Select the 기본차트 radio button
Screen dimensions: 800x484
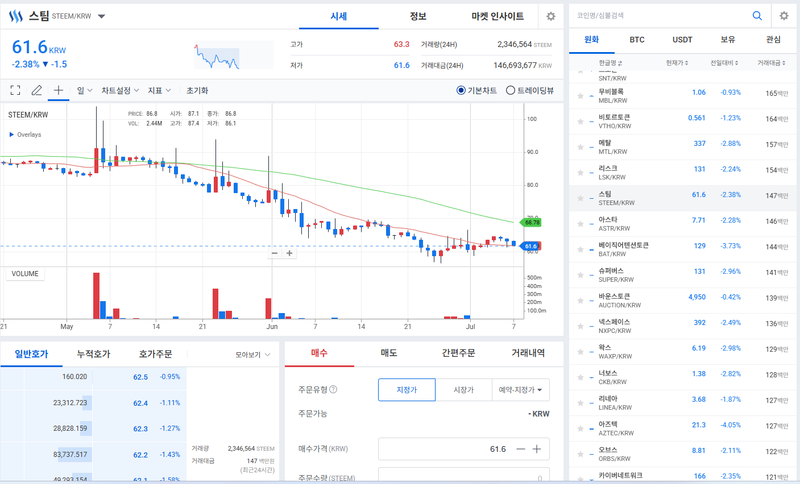tap(461, 90)
